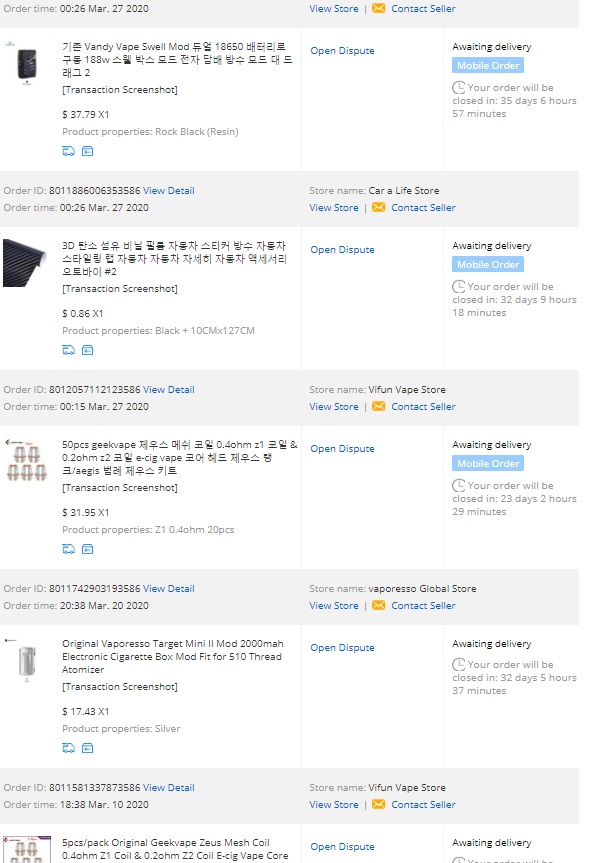Click the card icon under Vaporesso Target Mini II
The width and height of the screenshot is (601, 863).
pos(87,748)
